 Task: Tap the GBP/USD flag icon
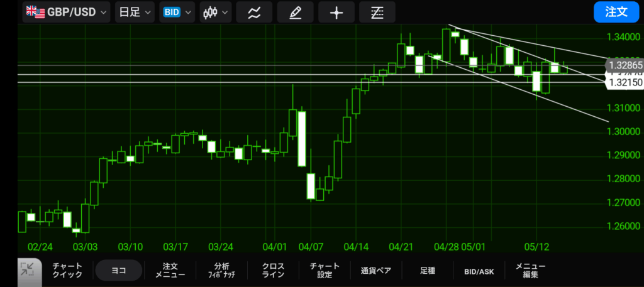35,11
